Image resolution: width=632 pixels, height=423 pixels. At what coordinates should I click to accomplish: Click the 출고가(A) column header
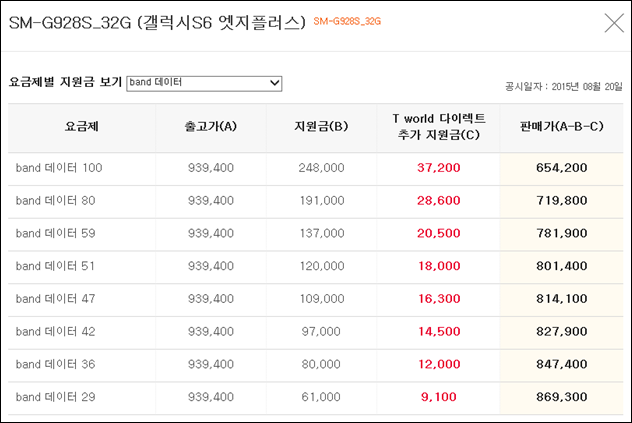[x=211, y=127]
